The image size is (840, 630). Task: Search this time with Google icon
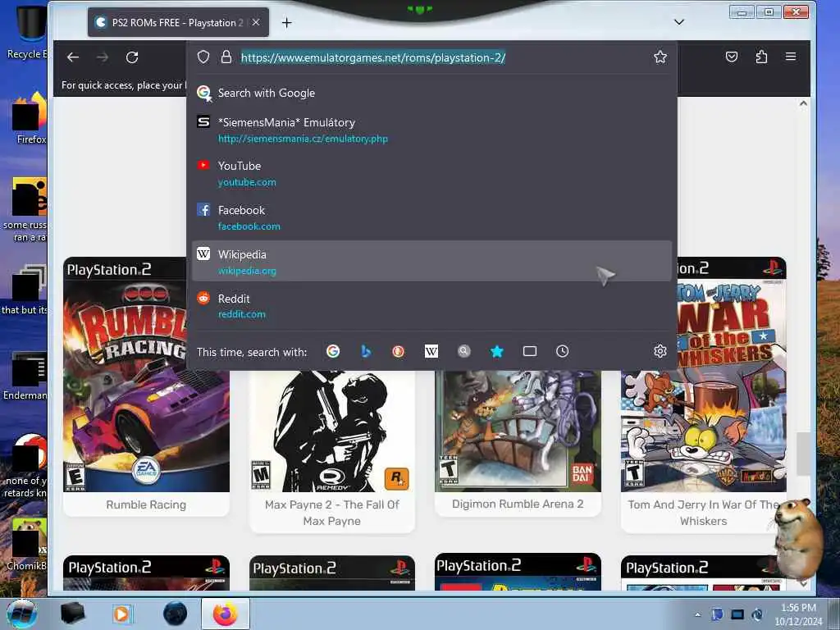click(x=333, y=351)
